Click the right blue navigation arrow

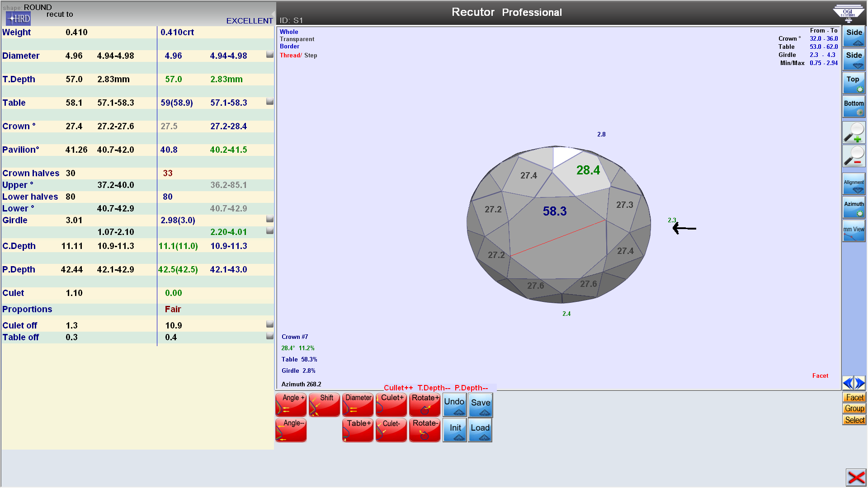[860, 383]
